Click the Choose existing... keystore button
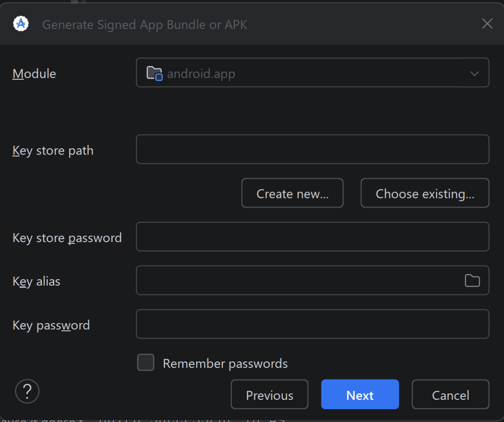Viewport: 504px width, 422px height. point(425,193)
